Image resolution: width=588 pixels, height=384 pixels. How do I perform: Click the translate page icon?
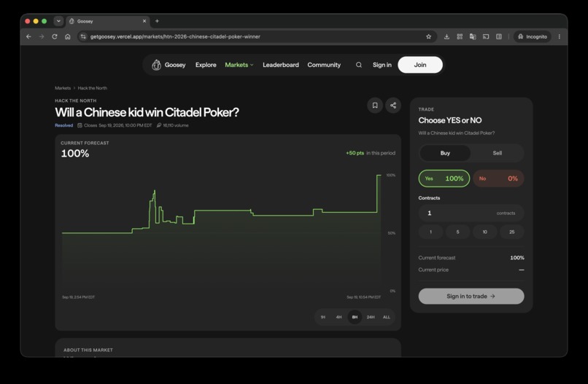[x=473, y=36]
